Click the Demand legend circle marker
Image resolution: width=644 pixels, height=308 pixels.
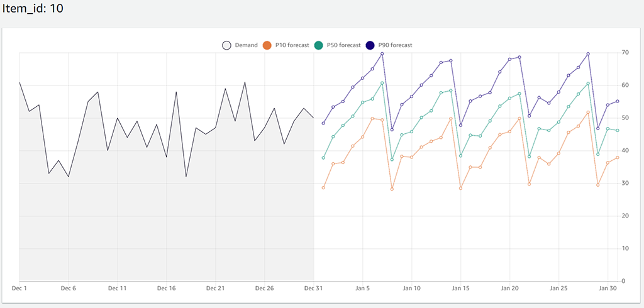(226, 45)
